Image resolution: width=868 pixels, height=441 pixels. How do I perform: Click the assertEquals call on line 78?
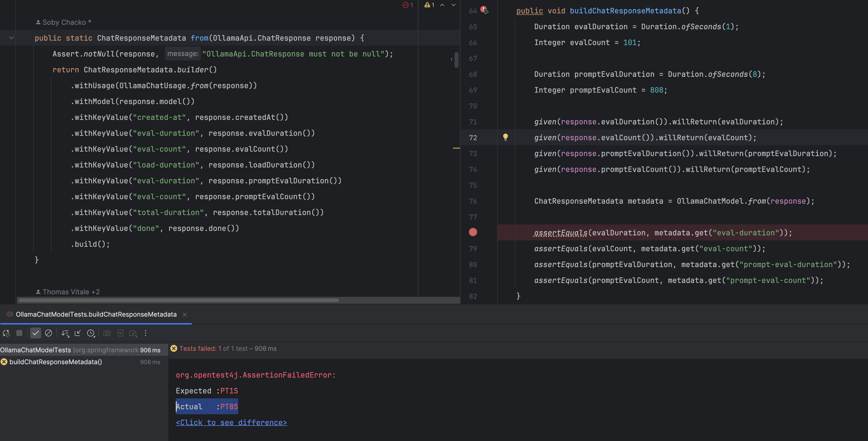click(x=561, y=233)
